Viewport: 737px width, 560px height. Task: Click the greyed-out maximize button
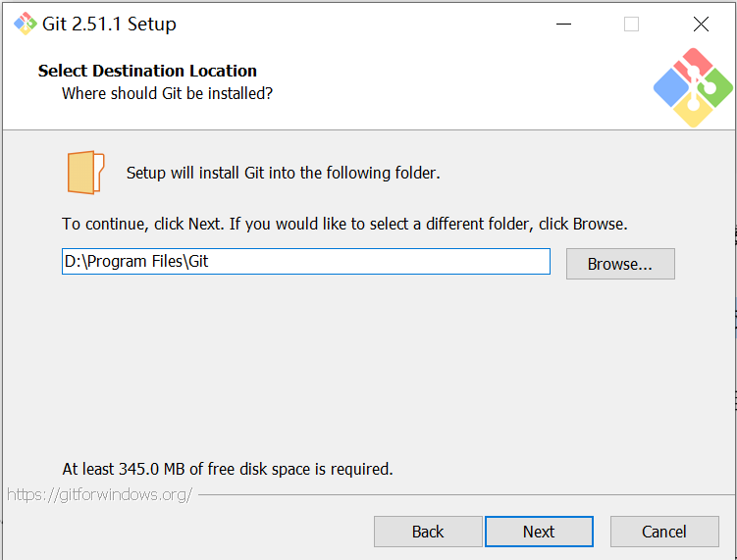click(x=631, y=25)
